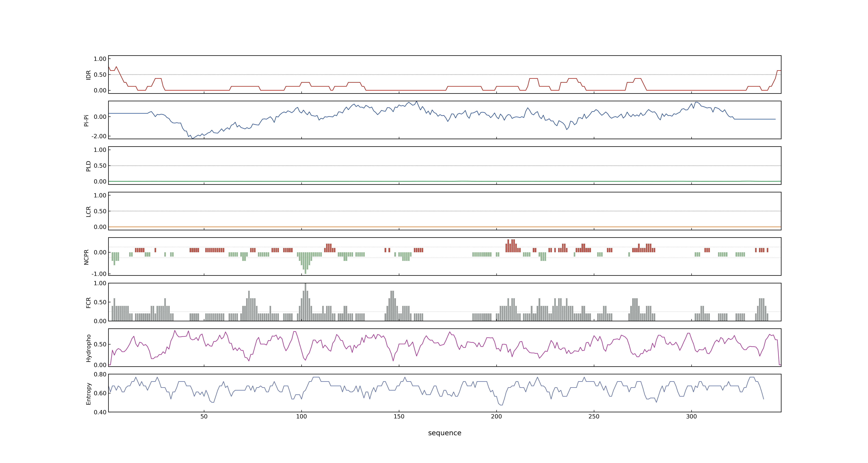
Task: Click the LCR axis label
Action: pos(88,211)
